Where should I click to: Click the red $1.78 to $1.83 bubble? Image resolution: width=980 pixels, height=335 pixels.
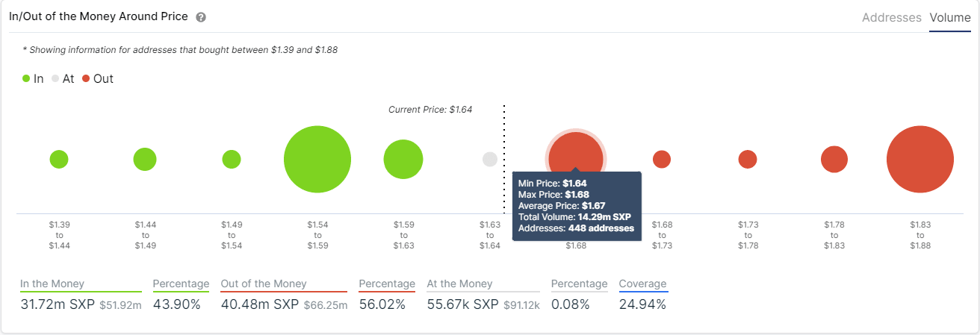pos(834,159)
